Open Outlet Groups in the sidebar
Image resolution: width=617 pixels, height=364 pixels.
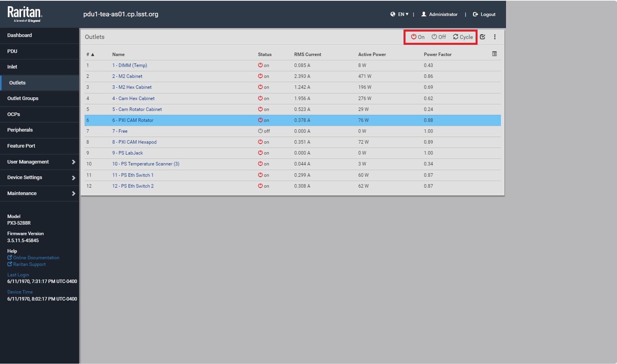point(23,98)
